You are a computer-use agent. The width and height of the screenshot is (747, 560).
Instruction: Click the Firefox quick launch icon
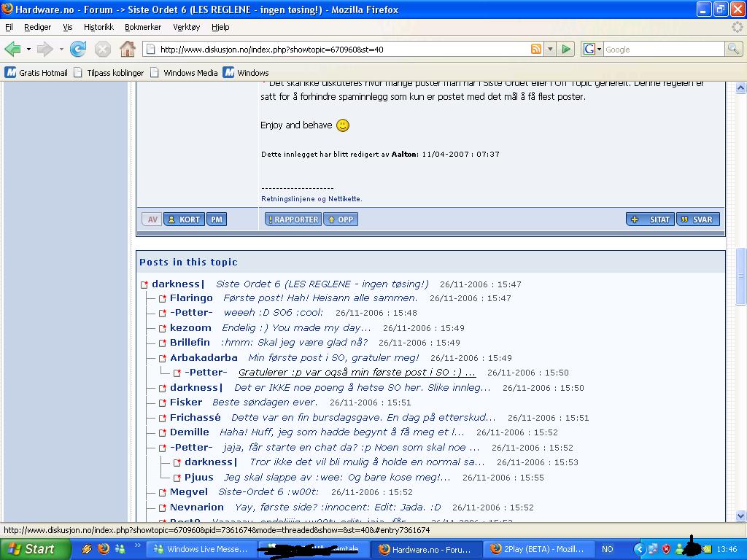[103, 549]
